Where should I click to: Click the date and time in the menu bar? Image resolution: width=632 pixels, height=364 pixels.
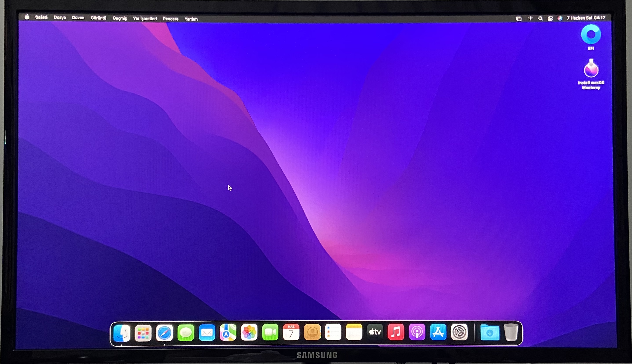586,18
